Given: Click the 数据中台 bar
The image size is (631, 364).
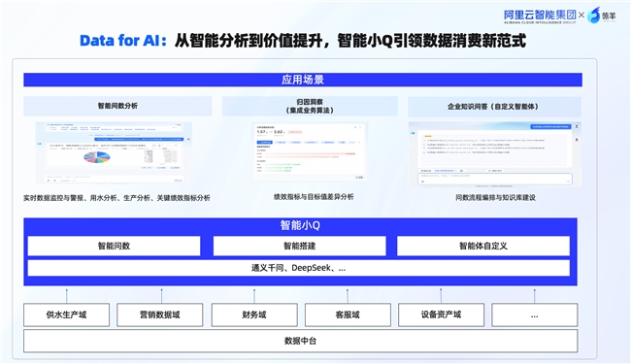Looking at the screenshot, I should pyautogui.click(x=301, y=341).
